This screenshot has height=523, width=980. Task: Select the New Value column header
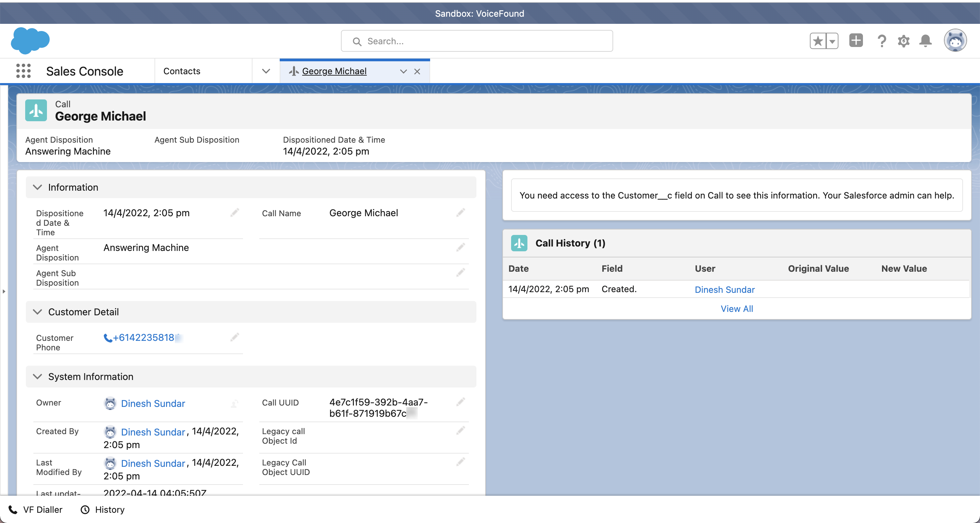[x=904, y=268]
